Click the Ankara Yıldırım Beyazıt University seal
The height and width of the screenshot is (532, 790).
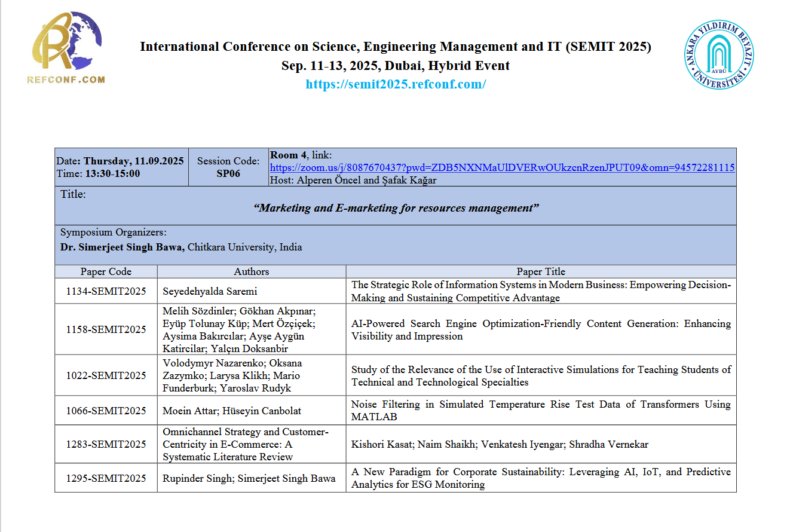coord(719,54)
